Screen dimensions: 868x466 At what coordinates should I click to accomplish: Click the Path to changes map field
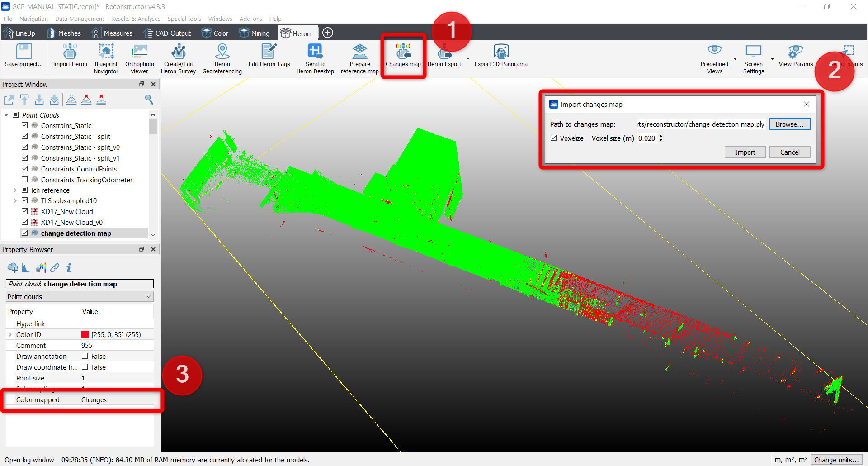pyautogui.click(x=701, y=124)
